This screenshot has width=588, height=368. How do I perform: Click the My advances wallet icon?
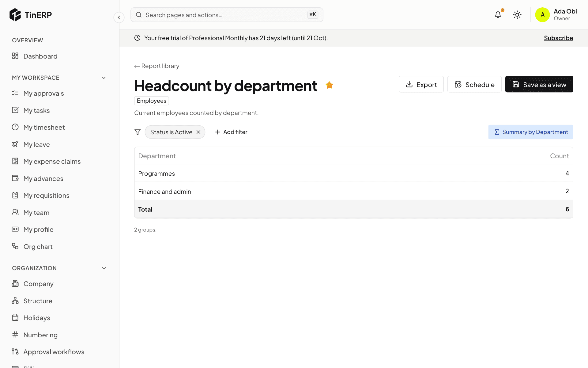tap(15, 178)
